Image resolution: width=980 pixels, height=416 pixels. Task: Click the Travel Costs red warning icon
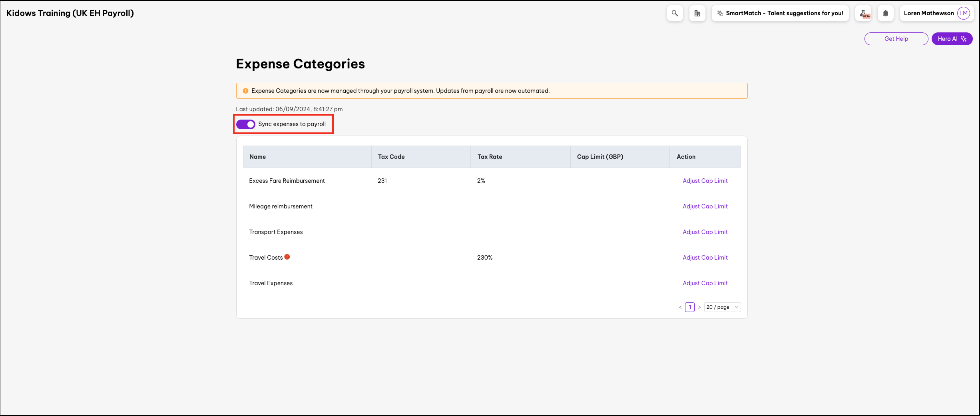tap(287, 257)
